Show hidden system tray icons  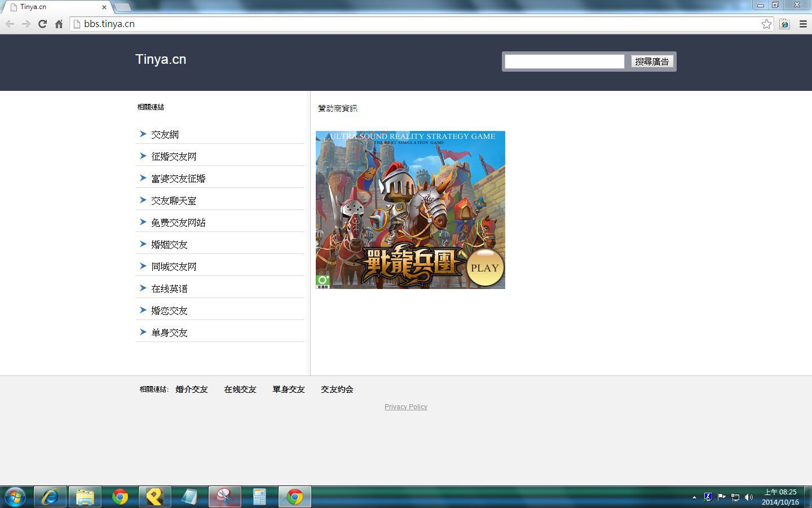click(x=694, y=497)
